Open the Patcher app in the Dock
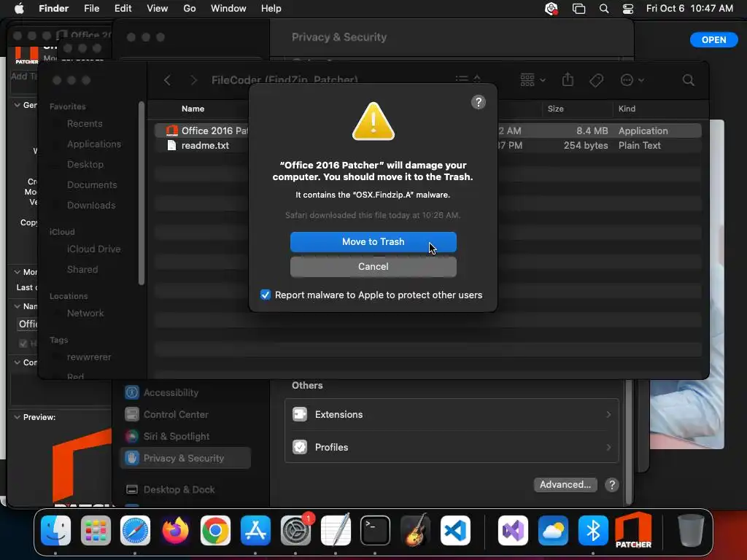This screenshot has width=747, height=560. (633, 531)
